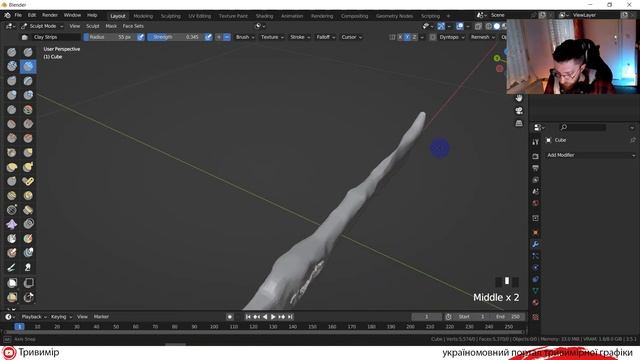
Task: Select solid viewport shading mode
Action: 496,26
